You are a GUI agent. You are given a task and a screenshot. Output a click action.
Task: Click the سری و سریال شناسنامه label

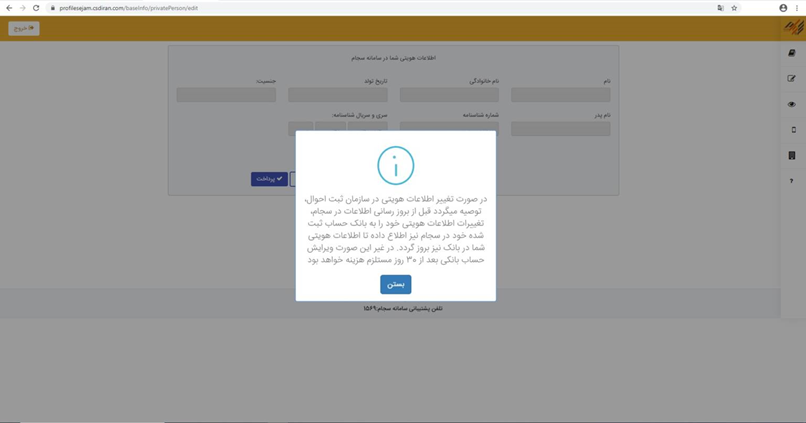point(359,115)
